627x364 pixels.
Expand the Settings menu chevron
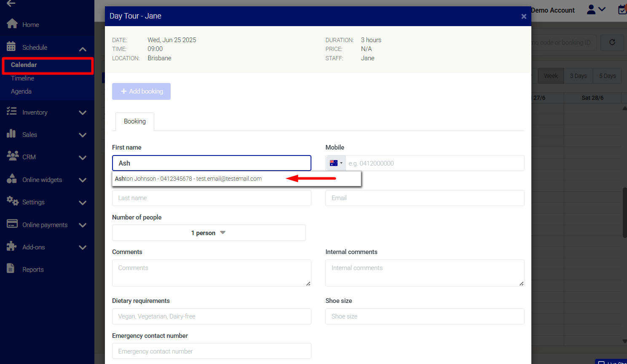click(83, 203)
